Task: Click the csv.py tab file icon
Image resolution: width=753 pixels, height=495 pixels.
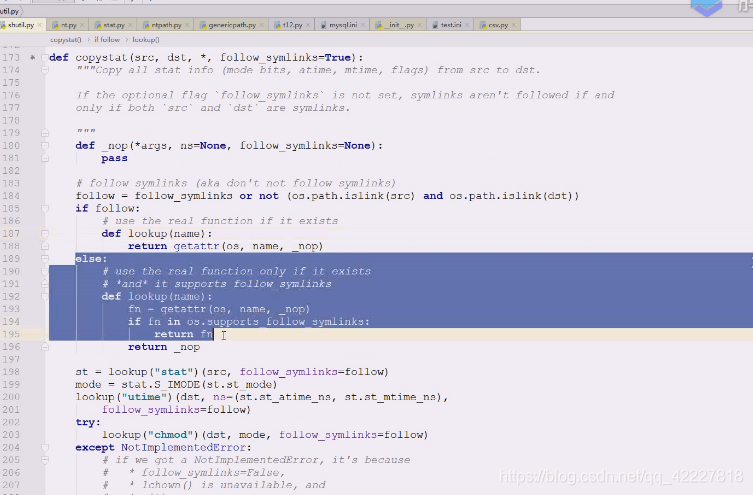Action: 483,25
